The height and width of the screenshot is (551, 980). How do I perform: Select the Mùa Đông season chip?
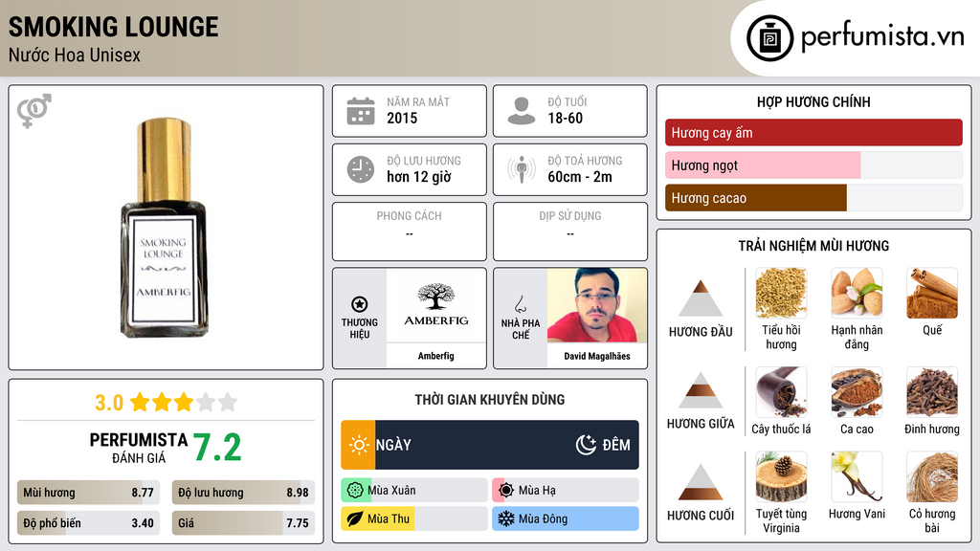point(565,518)
